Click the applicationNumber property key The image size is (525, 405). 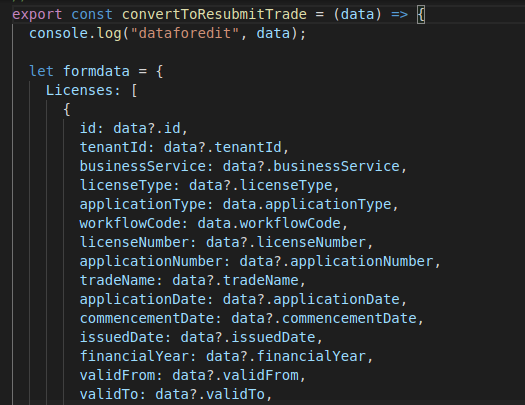(x=151, y=261)
